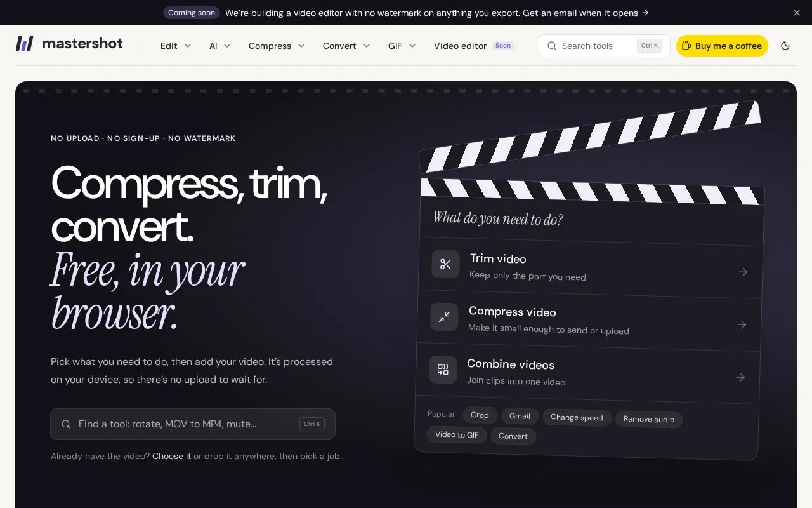Dismiss the Coming soon announcement banner

click(x=797, y=13)
